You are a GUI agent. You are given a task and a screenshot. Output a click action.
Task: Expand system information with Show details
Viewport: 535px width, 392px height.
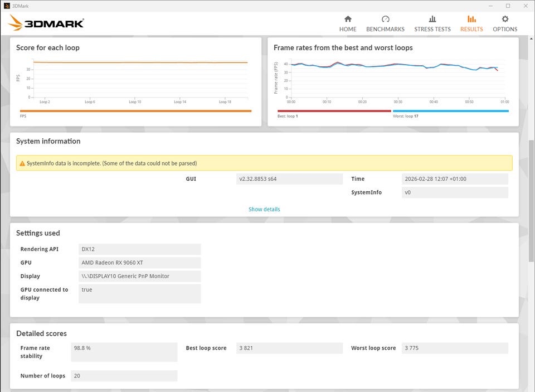(264, 209)
